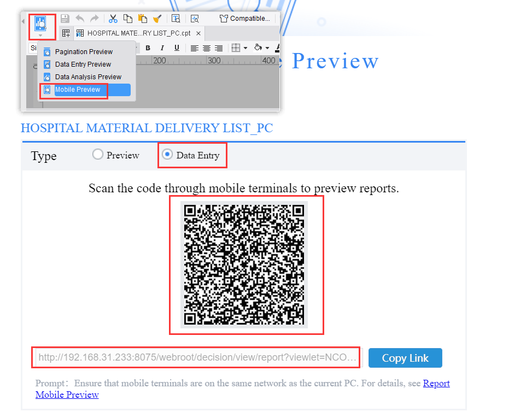Select the Preview radio button
The image size is (532, 418).
(x=98, y=155)
